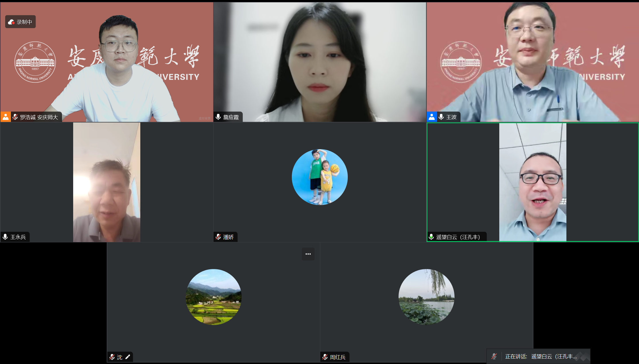
Task: Click the blue co-host icon beside 王波
Action: tap(432, 117)
